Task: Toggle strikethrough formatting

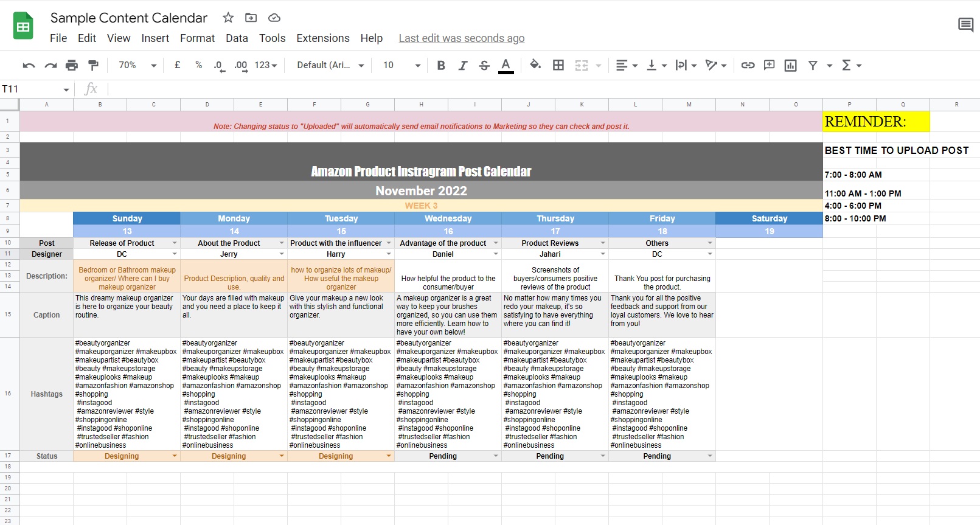Action: tap(484, 65)
